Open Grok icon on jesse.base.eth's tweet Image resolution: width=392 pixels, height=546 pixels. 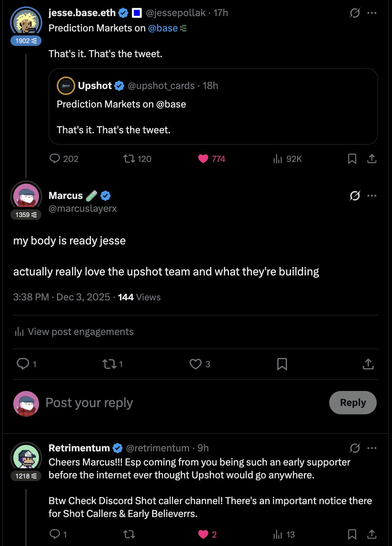(355, 13)
